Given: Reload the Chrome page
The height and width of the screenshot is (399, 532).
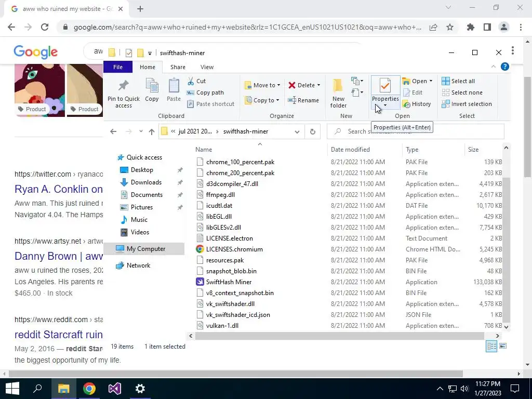Looking at the screenshot, I should [x=45, y=27].
